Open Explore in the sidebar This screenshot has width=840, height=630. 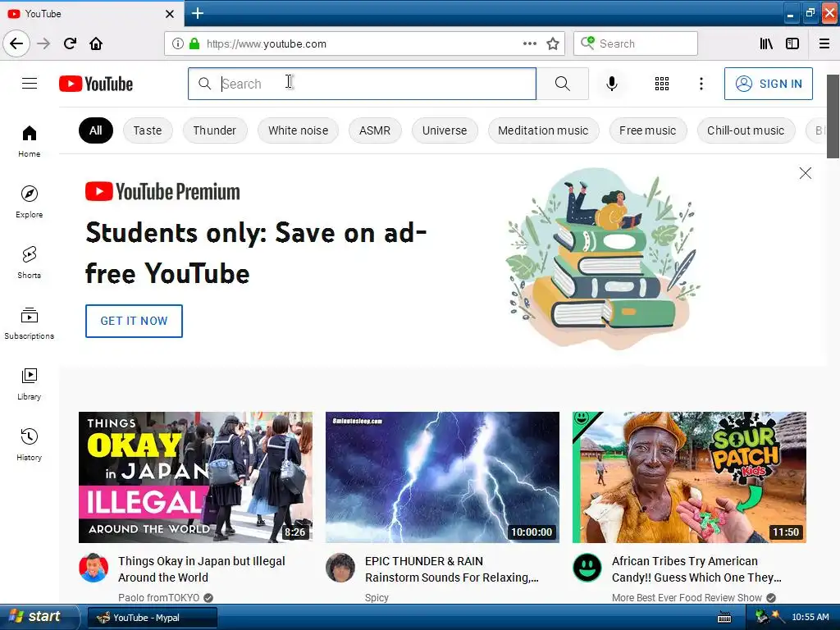tap(30, 202)
